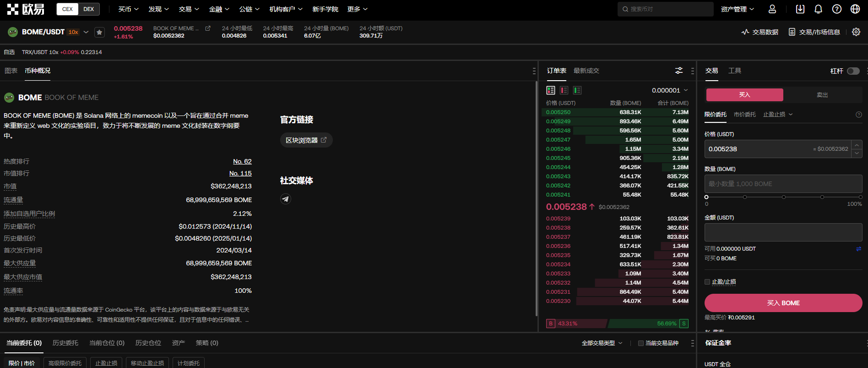The width and height of the screenshot is (868, 368).
Task: Switch to 图表 chart tab
Action: click(x=11, y=71)
